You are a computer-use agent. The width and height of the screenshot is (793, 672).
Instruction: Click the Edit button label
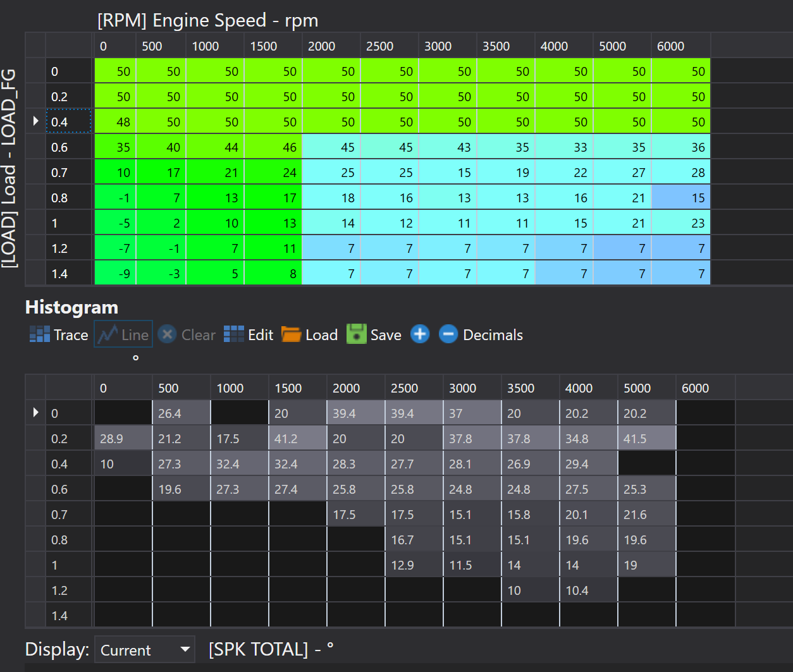[x=261, y=335]
